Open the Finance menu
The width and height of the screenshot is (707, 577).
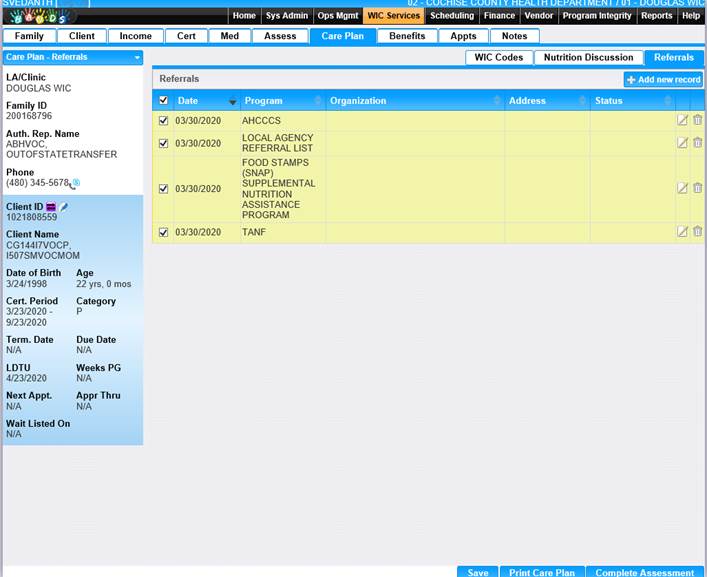pyautogui.click(x=499, y=16)
